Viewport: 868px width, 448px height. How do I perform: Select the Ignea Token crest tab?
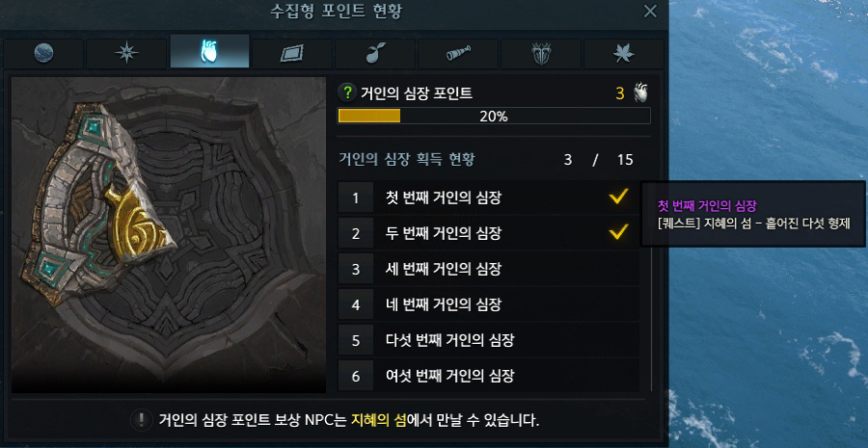pos(541,54)
